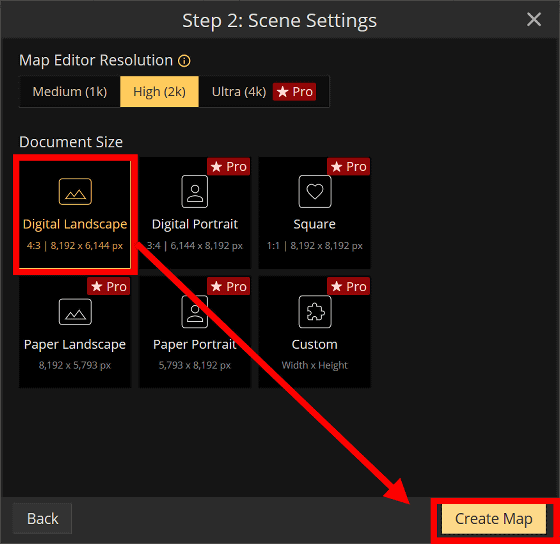Choose the Custom document size

coord(315,333)
